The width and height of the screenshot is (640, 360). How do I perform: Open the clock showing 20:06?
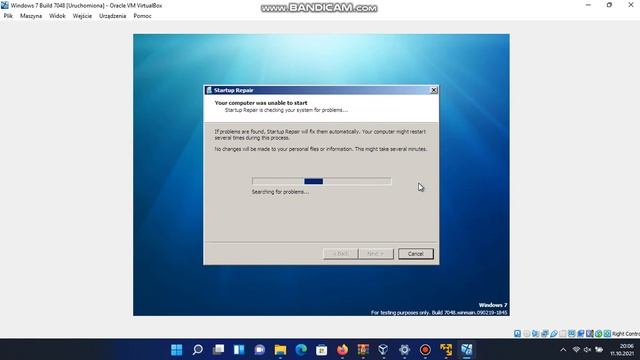pyautogui.click(x=622, y=350)
